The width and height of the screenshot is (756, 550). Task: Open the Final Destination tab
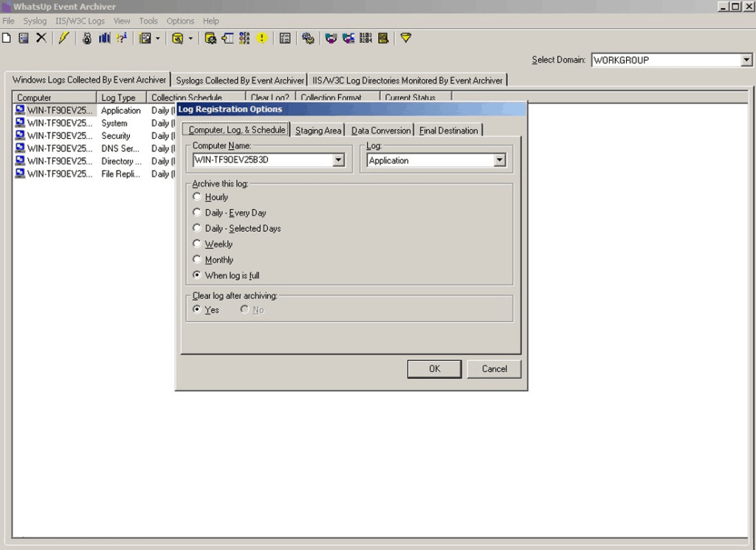pyautogui.click(x=449, y=131)
